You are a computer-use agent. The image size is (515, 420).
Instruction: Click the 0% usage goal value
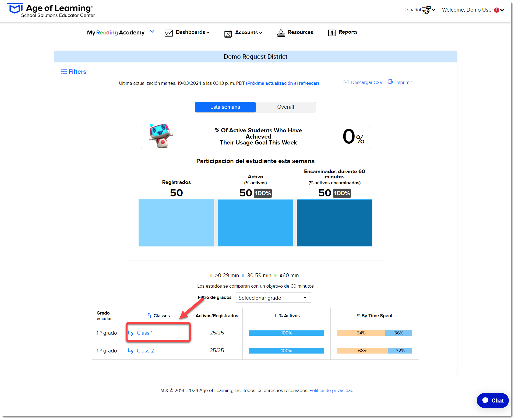point(353,137)
